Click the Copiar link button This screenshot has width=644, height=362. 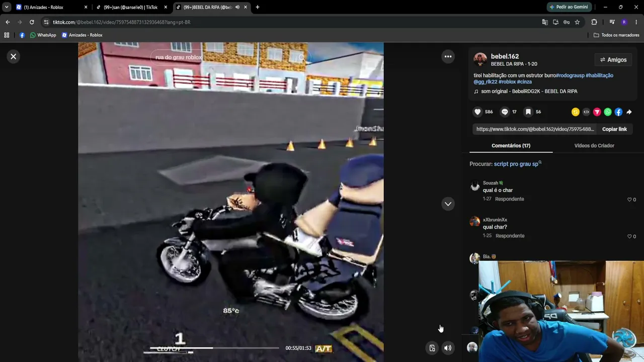tap(614, 129)
